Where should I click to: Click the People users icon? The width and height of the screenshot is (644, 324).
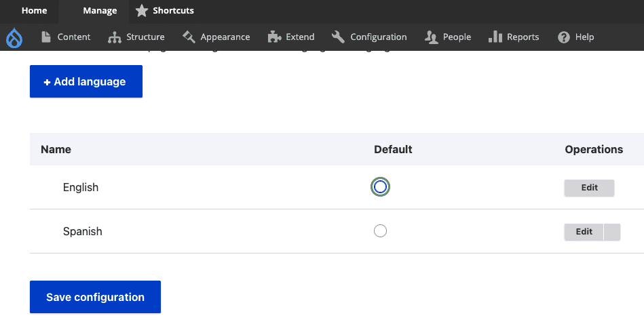coord(431,37)
